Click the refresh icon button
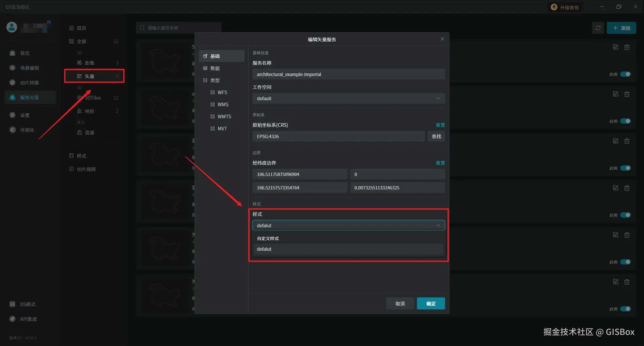The width and height of the screenshot is (644, 346). point(598,28)
